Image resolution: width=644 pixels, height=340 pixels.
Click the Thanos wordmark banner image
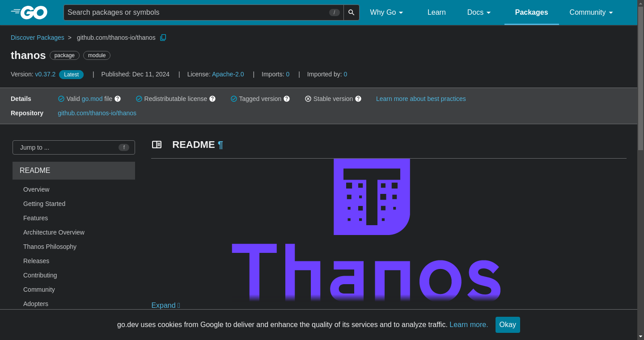(366, 272)
